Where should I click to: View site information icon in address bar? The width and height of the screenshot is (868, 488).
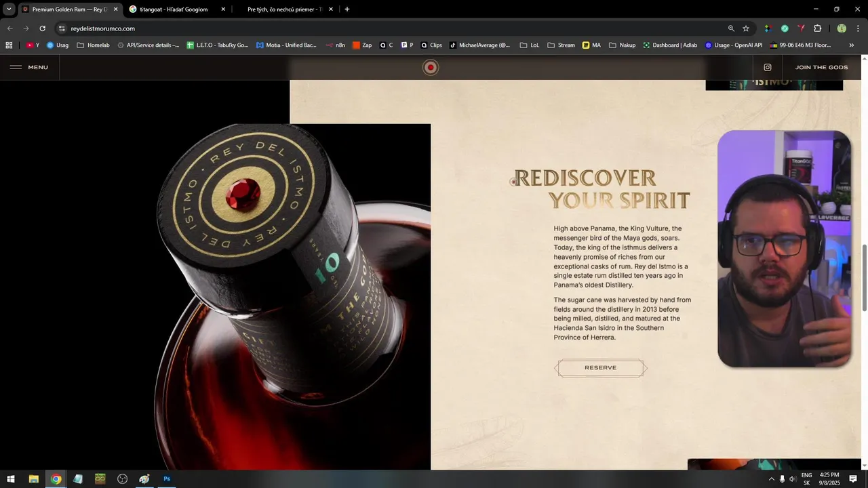[x=62, y=28]
